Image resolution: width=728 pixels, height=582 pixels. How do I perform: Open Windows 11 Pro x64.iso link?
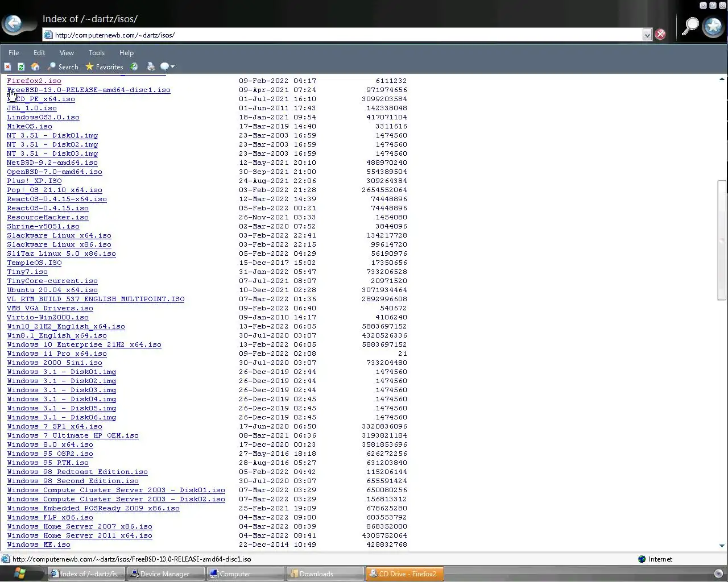click(x=57, y=354)
